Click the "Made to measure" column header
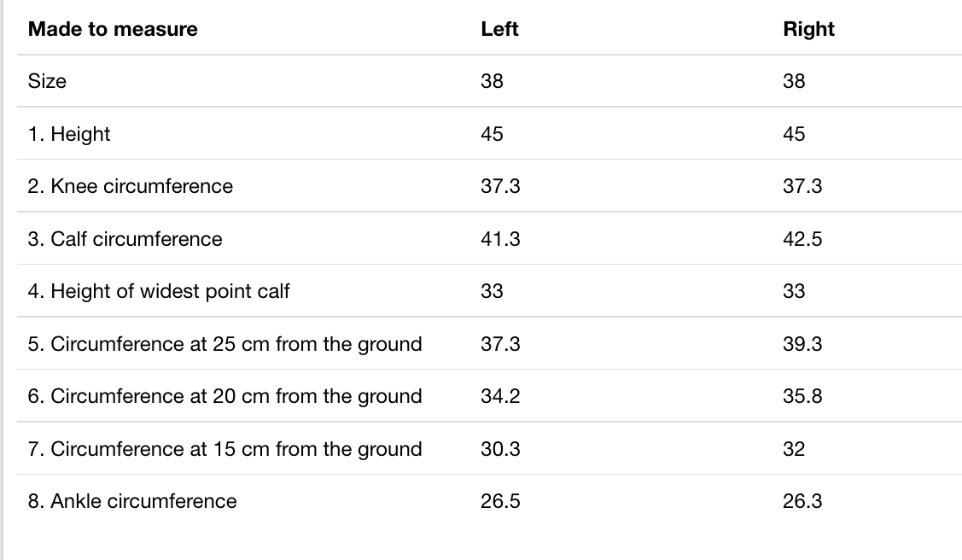962x560 pixels. (x=113, y=29)
